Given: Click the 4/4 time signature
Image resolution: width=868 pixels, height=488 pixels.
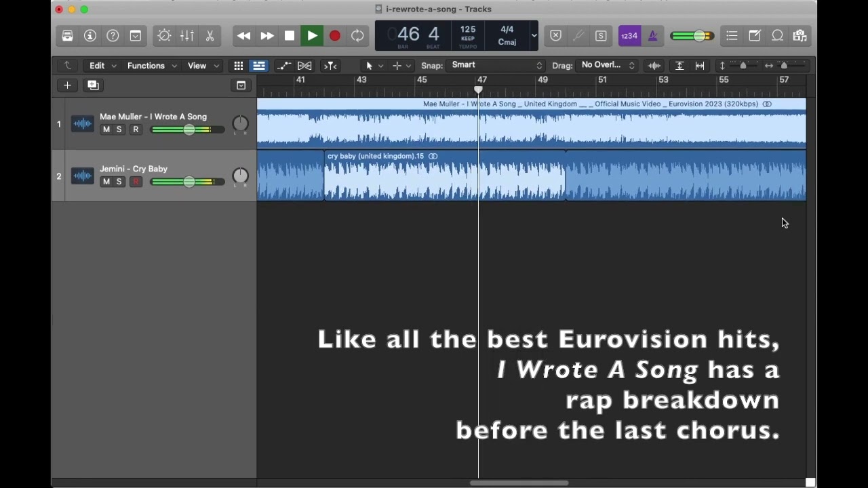Looking at the screenshot, I should [507, 30].
